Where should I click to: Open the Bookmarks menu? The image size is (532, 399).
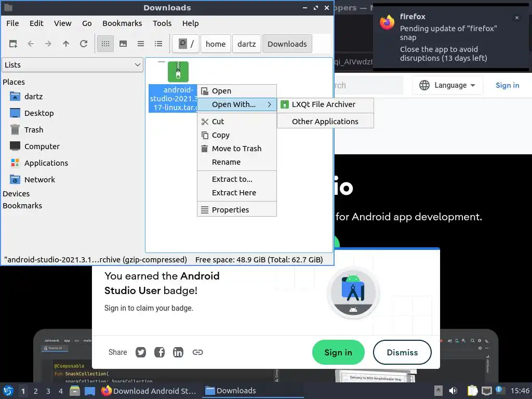point(122,23)
